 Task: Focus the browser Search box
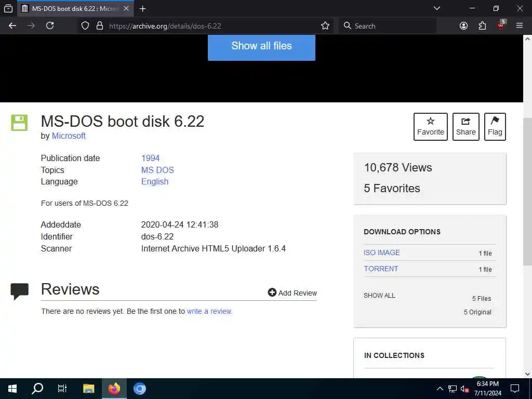coord(387,26)
